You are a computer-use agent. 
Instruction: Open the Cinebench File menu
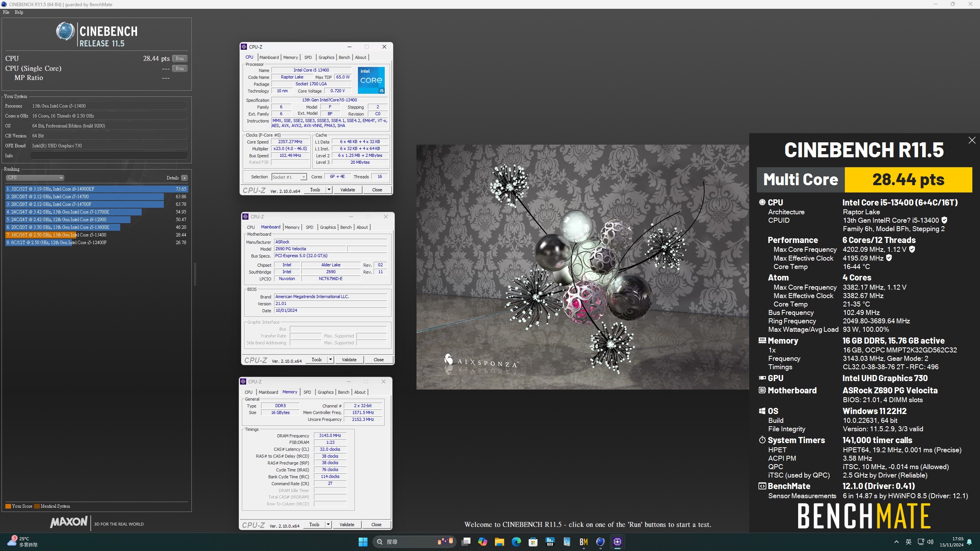pyautogui.click(x=6, y=12)
